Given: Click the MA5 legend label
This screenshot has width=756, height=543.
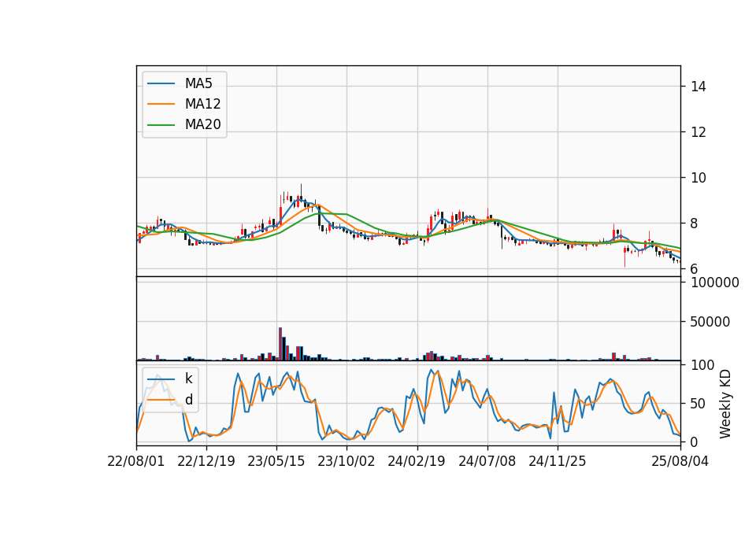Looking at the screenshot, I should (198, 83).
